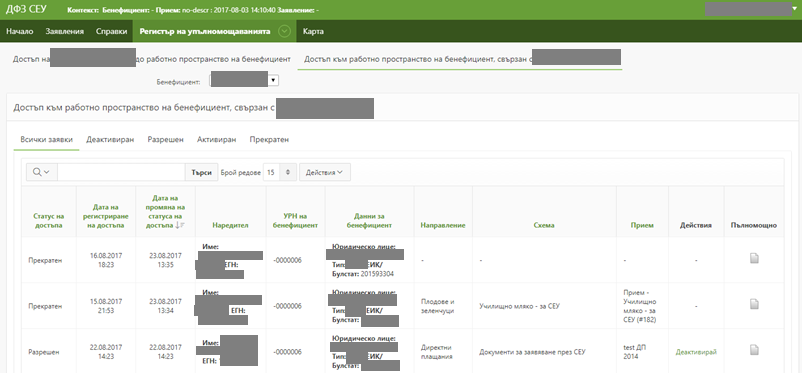This screenshot has height=373, width=802.
Task: Show the Всички заявки tab
Action: [x=47, y=140]
